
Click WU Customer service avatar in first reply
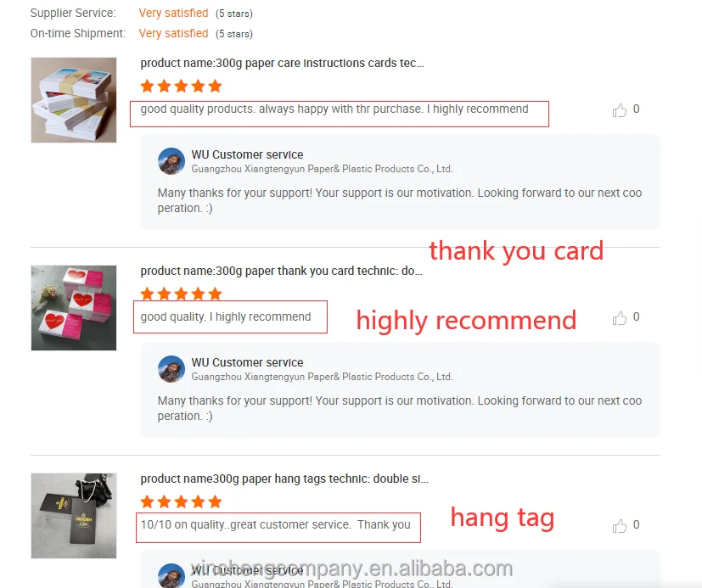click(x=171, y=161)
